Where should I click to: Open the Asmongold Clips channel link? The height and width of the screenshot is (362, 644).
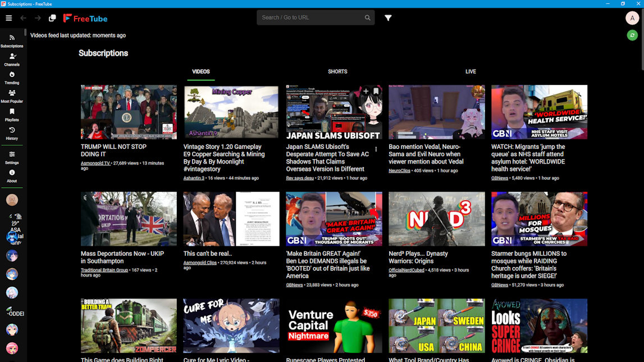(200, 263)
